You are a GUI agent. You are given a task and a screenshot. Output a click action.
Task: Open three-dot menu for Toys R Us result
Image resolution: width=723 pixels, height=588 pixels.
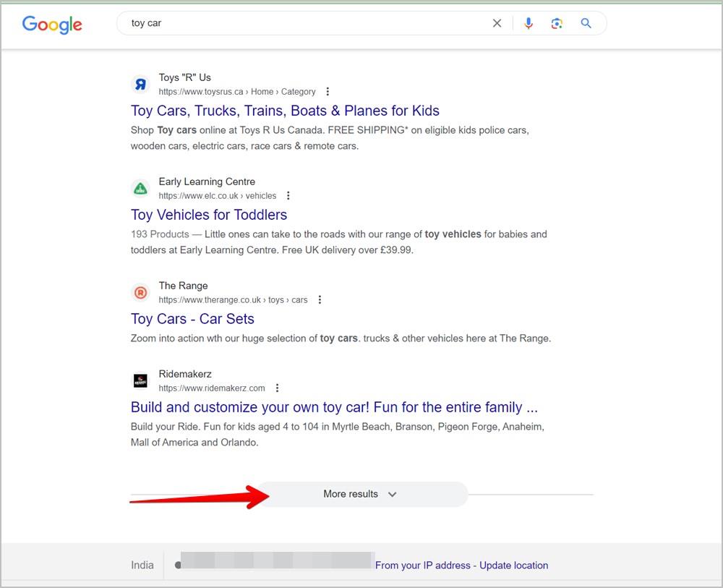point(328,91)
